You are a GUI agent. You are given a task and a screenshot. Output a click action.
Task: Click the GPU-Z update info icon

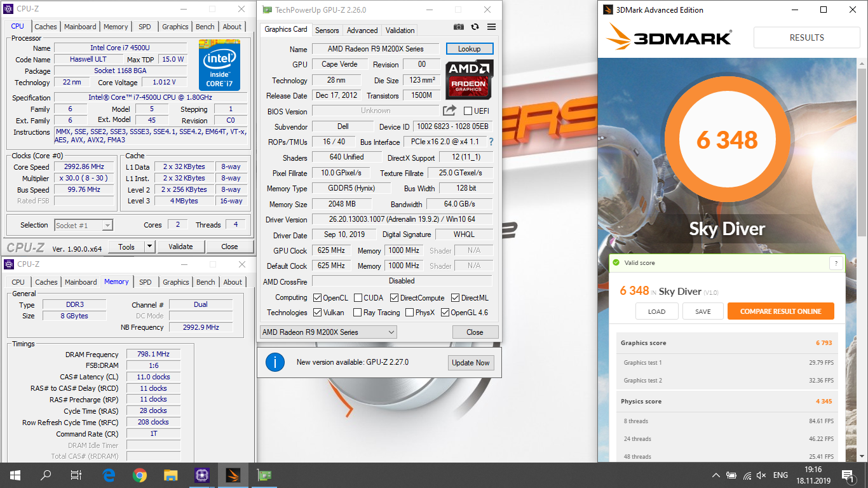tap(275, 362)
